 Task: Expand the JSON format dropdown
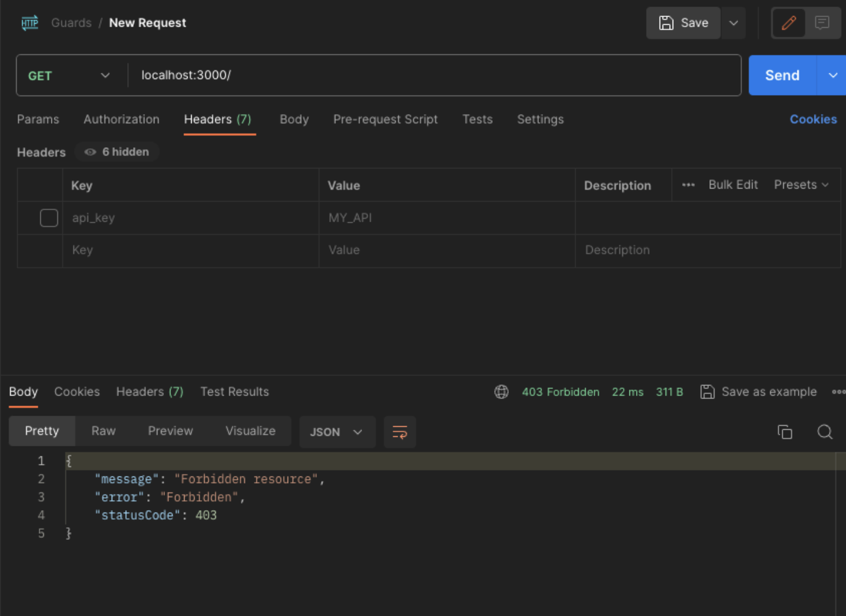336,432
